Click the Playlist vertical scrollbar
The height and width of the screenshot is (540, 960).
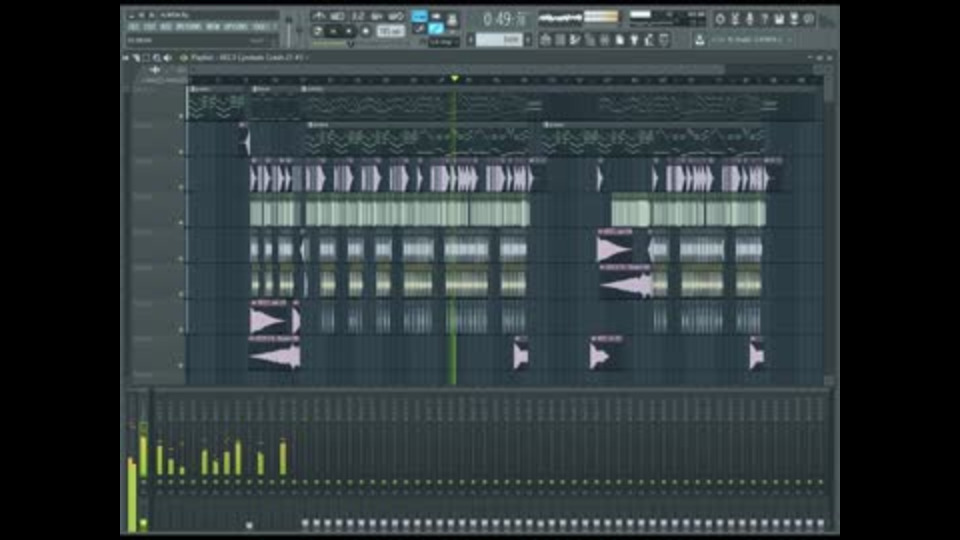(x=828, y=89)
